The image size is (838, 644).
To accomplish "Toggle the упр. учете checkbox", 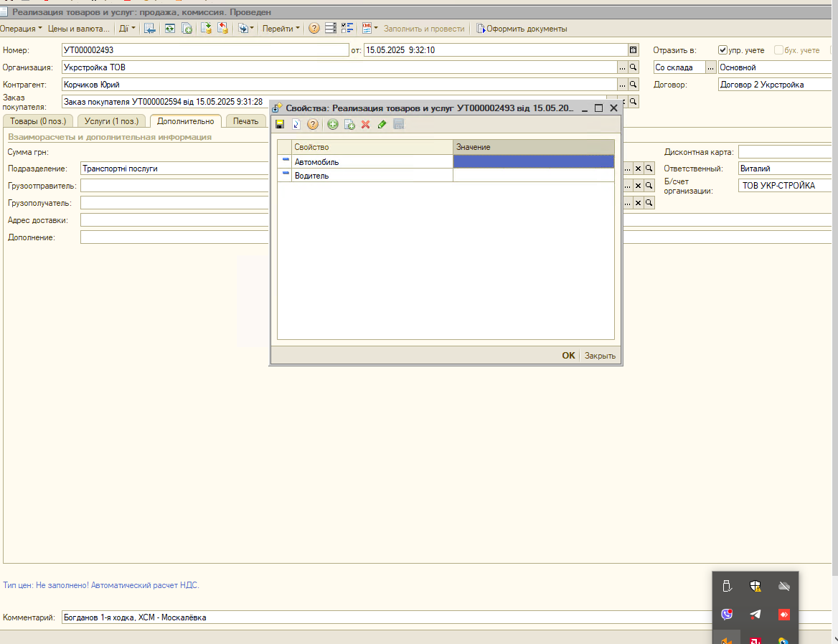I will pos(722,50).
